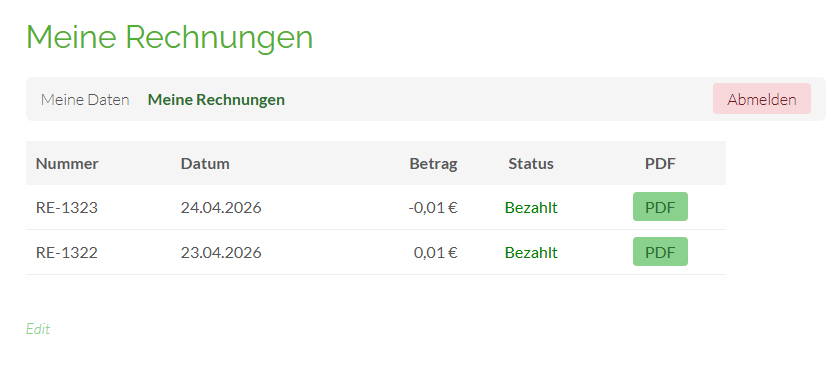Click the Betrag column header
The image size is (833, 383).
(x=434, y=164)
